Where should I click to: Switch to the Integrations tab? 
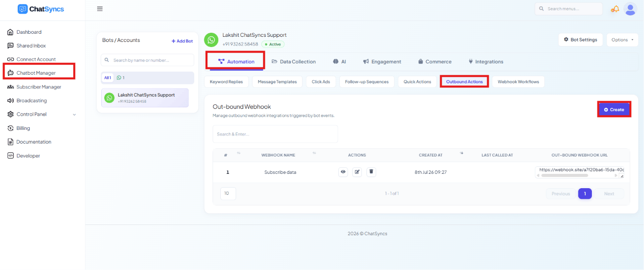click(x=486, y=61)
